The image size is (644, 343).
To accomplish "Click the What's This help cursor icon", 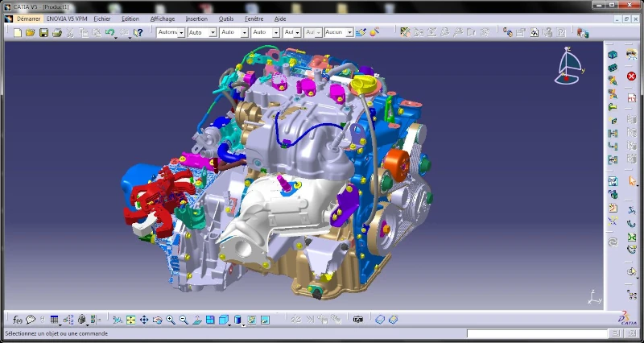I will coord(138,33).
